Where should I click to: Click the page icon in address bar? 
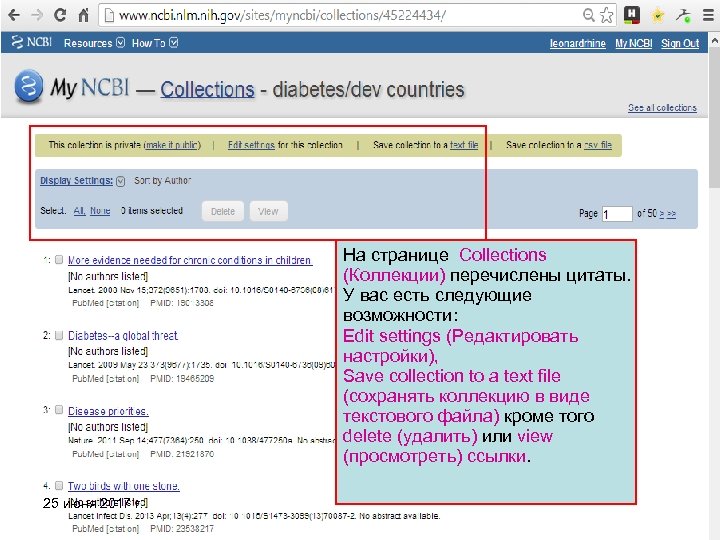click(x=109, y=16)
